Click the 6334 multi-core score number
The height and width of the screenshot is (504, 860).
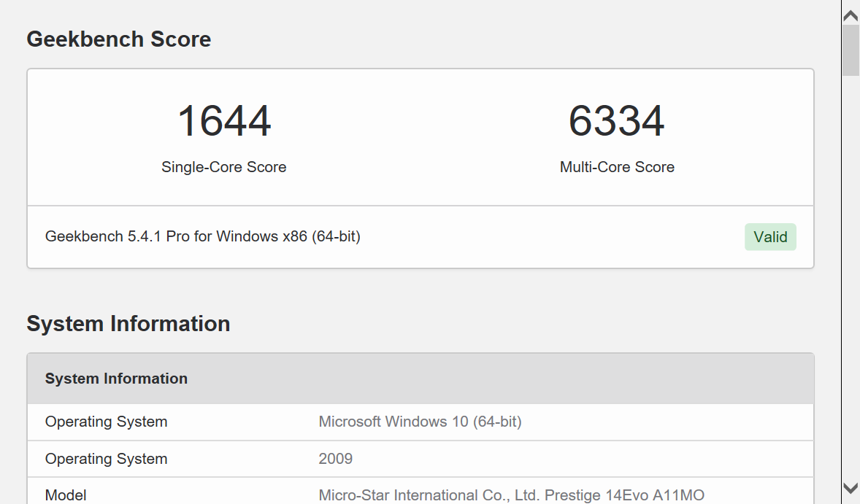point(616,121)
